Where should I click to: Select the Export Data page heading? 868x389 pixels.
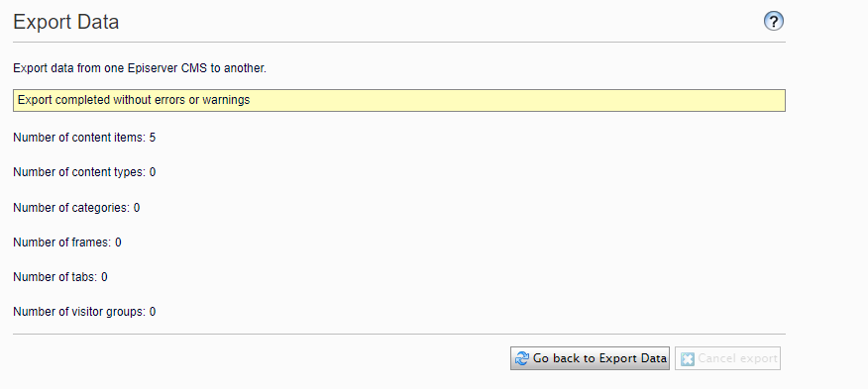65,22
